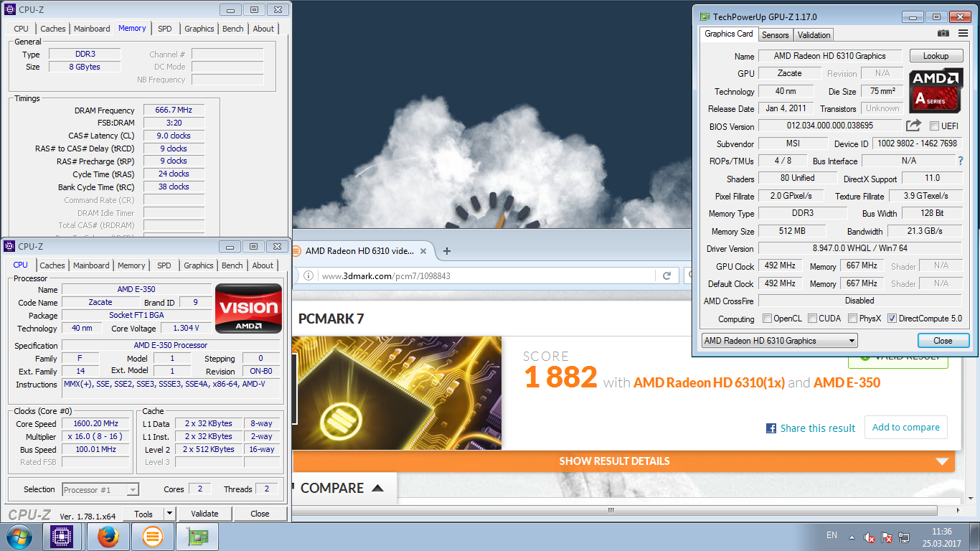This screenshot has width=980, height=551.
Task: Open About tab in lower CPU-Z window
Action: click(x=263, y=265)
